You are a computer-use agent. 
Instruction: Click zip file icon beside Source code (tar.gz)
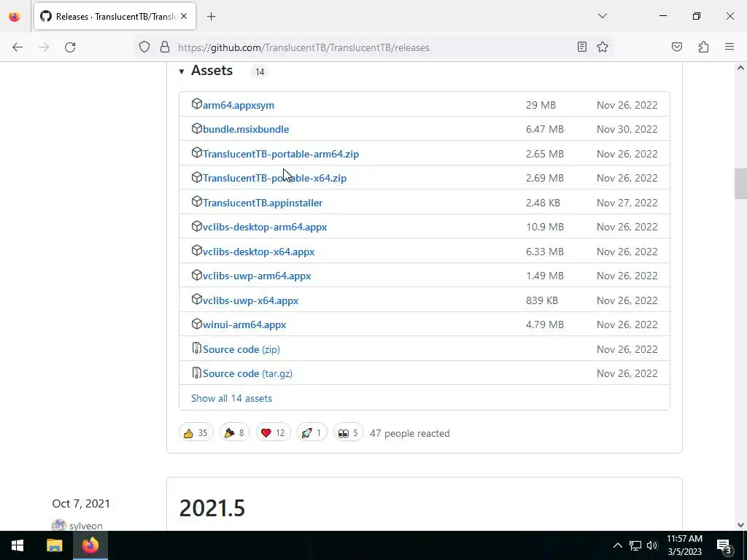[196, 373]
